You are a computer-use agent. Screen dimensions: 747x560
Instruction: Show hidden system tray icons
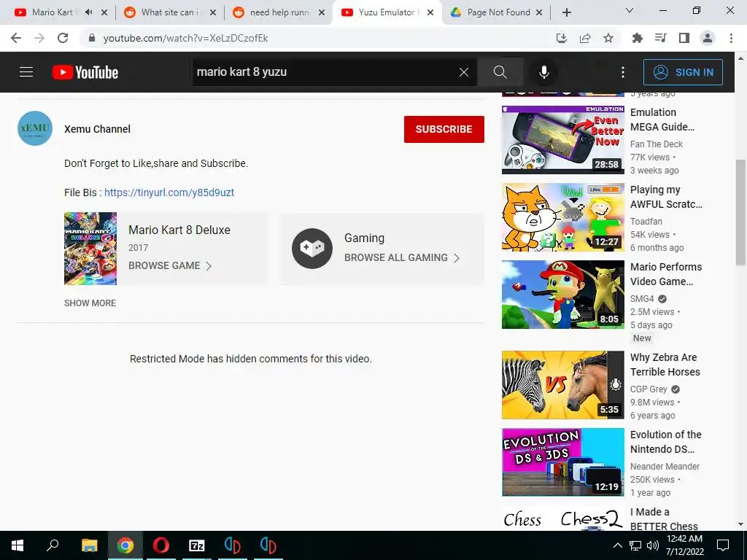[617, 545]
